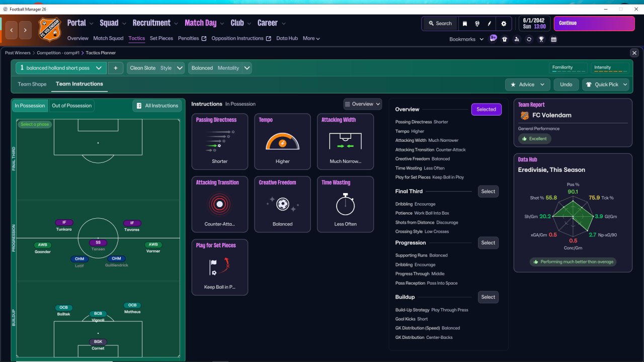644x362 pixels.
Task: Follow the Competition - comp#1 breadcrumb
Action: point(58,53)
